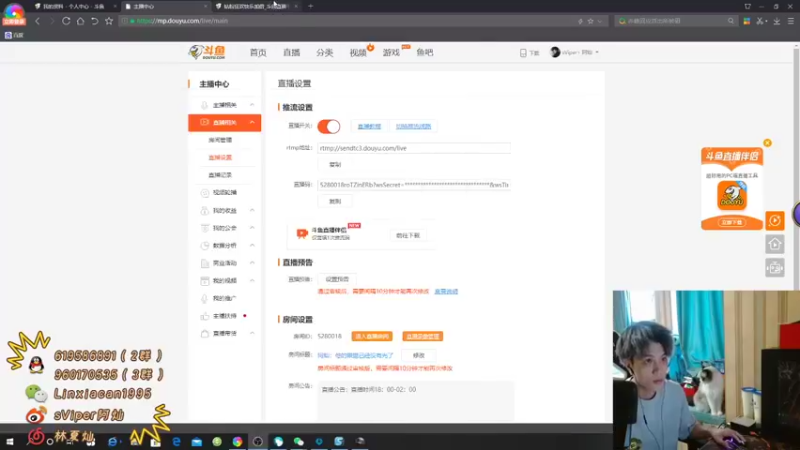
Task: Open Windows Start menu
Action: [10, 441]
